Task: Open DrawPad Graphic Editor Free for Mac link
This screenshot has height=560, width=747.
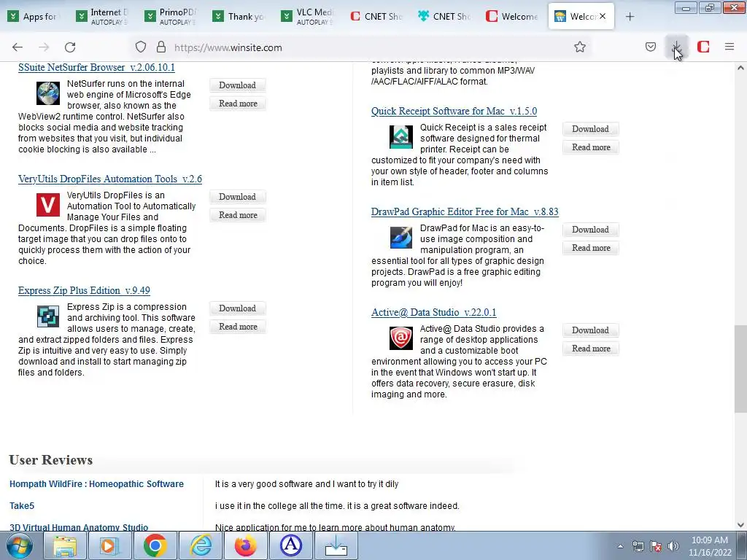Action: [465, 211]
